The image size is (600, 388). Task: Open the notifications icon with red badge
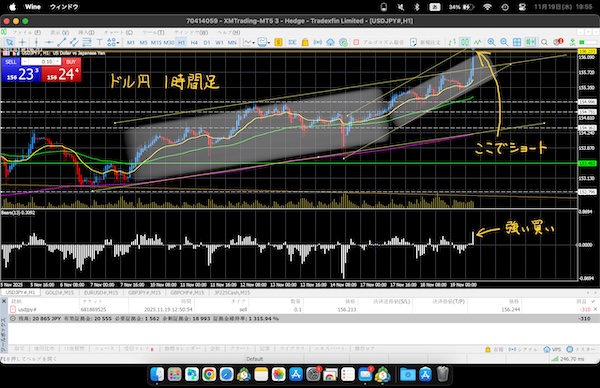pos(558,42)
